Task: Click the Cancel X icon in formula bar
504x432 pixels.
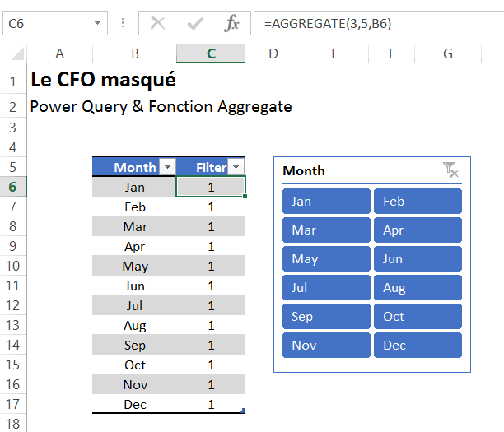Action: [x=157, y=24]
